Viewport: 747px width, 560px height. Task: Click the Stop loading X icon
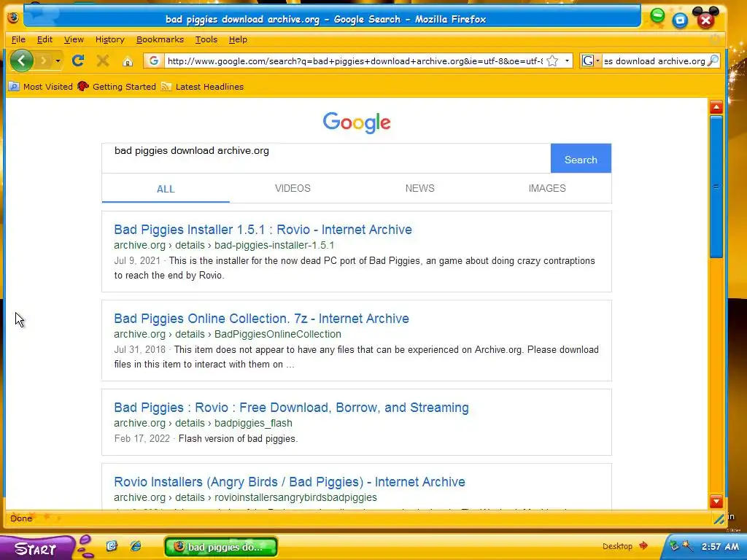click(x=102, y=61)
